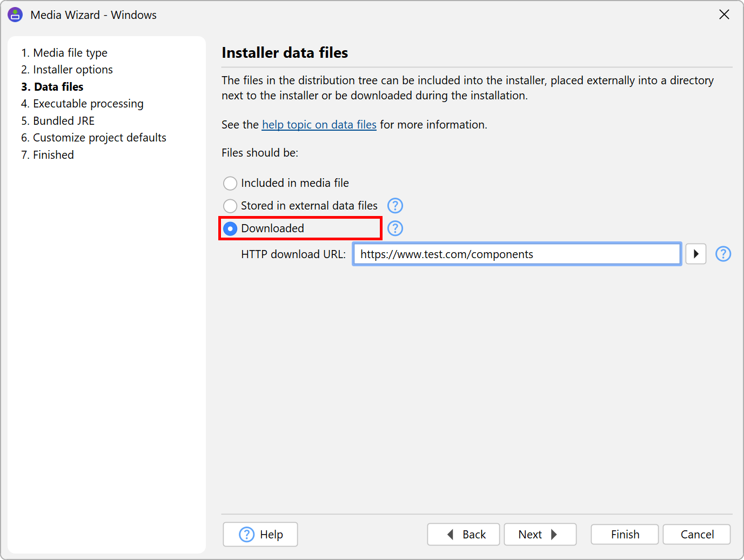Open variable dropdown arrow beside URL field
744x560 pixels.
(696, 254)
